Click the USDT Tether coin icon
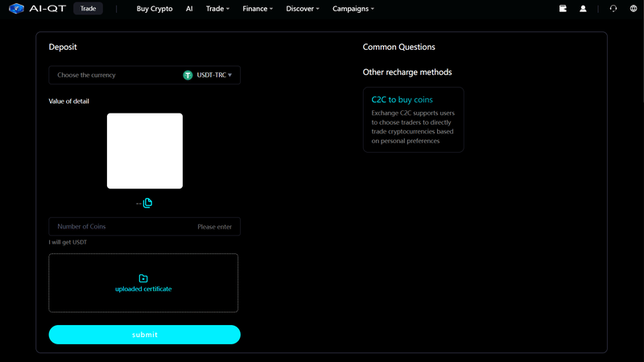The image size is (644, 362). (x=188, y=75)
